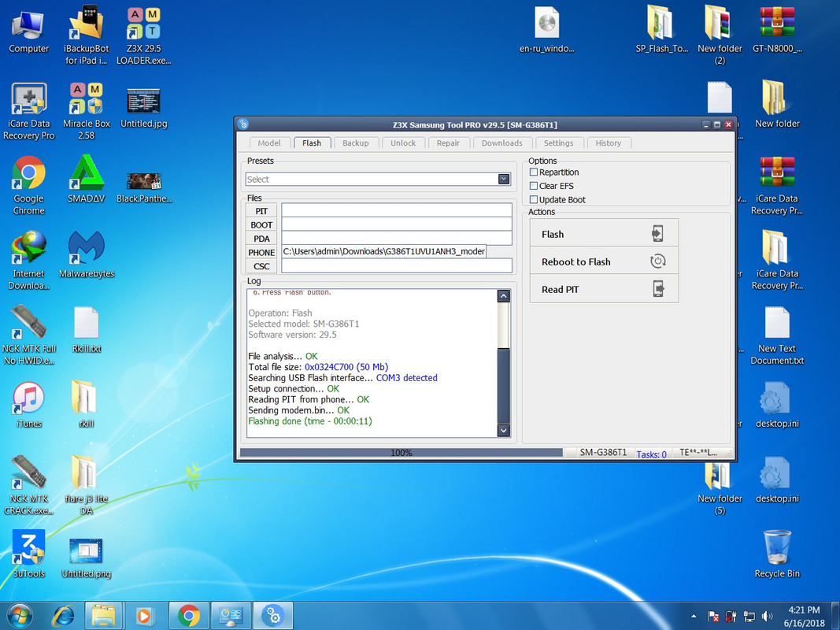The image size is (840, 630).
Task: Select the GT-N8000_... archive file
Action: pos(777,30)
